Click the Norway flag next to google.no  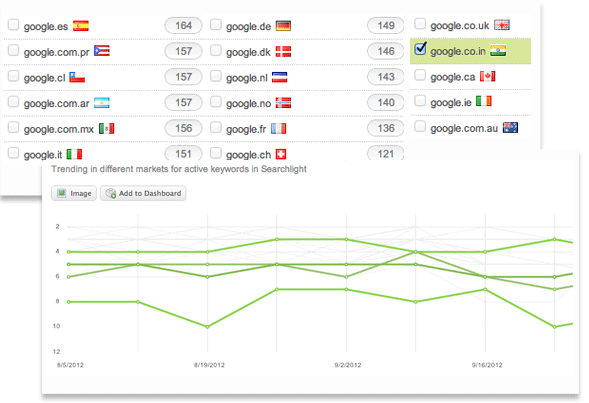tap(283, 103)
